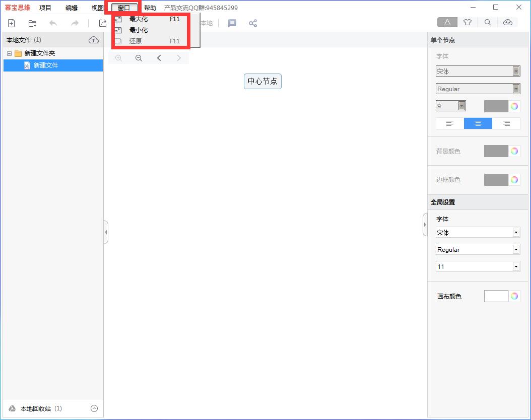Click the search magnifier icon
531x420 pixels.
[488, 22]
